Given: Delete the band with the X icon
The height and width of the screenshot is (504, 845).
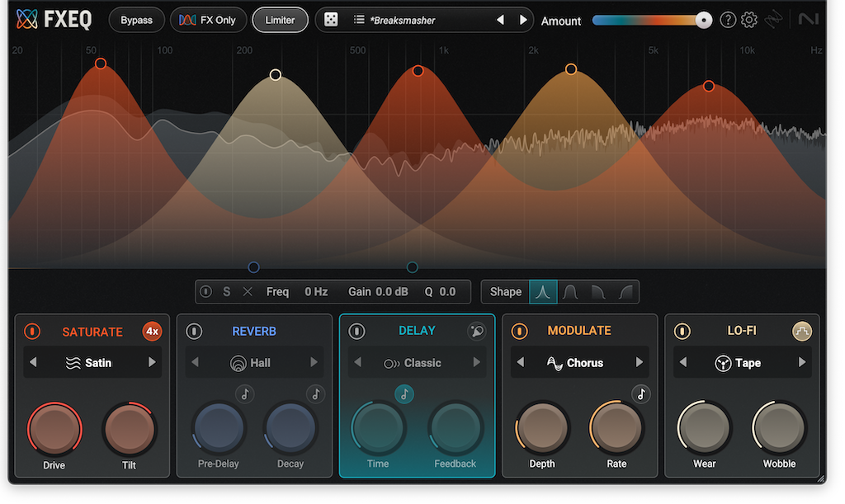Looking at the screenshot, I should click(248, 292).
